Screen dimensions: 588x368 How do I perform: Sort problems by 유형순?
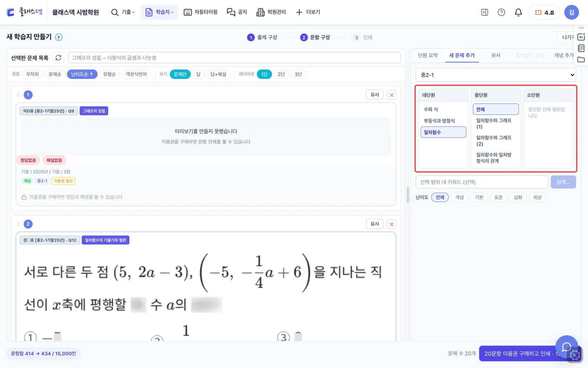coord(110,74)
